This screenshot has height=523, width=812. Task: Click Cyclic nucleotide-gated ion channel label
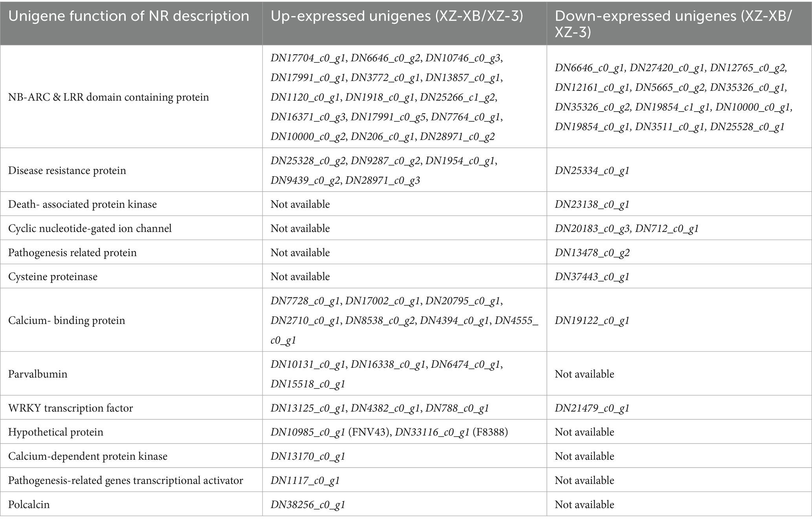90,228
